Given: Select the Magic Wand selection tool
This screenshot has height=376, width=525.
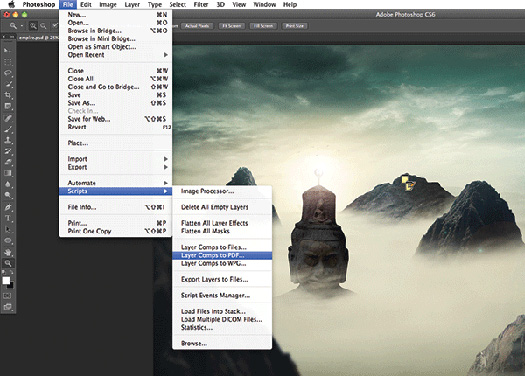Looking at the screenshot, I should click(7, 84).
